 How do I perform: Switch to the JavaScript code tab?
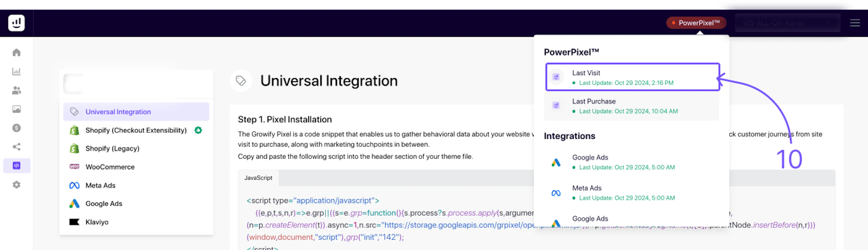(258, 178)
